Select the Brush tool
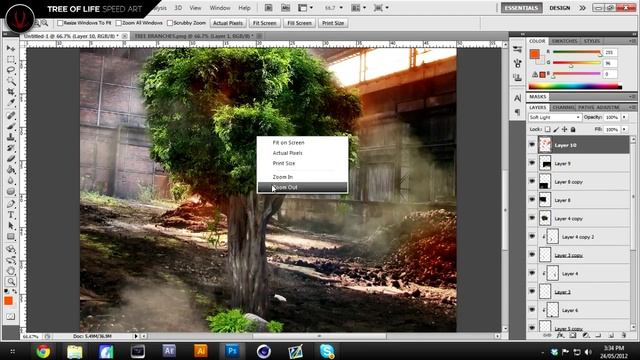The width and height of the screenshot is (640, 360). pos(11,127)
